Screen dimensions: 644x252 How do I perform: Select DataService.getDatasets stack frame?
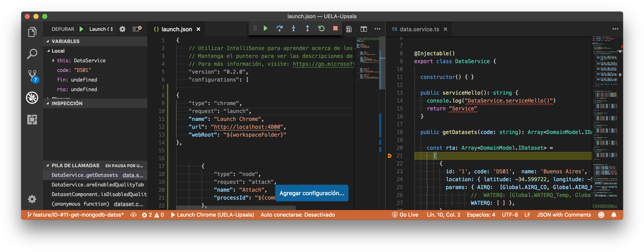click(x=95, y=175)
